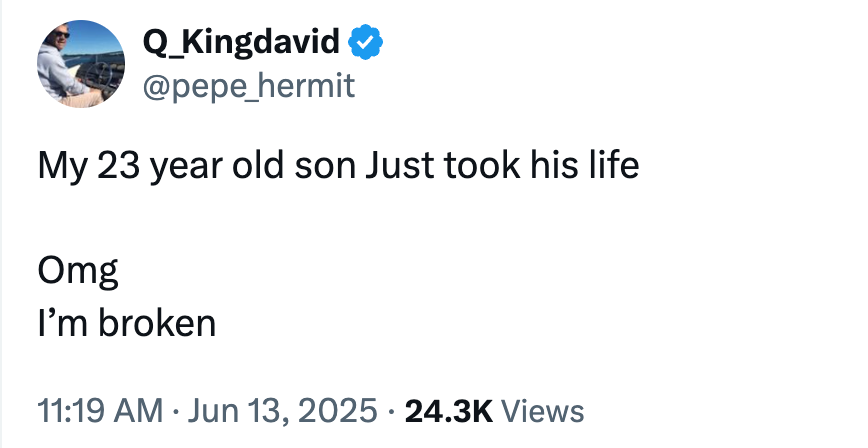Click the first line of tweet text
Viewport: 868px width, 448px height.
338,164
